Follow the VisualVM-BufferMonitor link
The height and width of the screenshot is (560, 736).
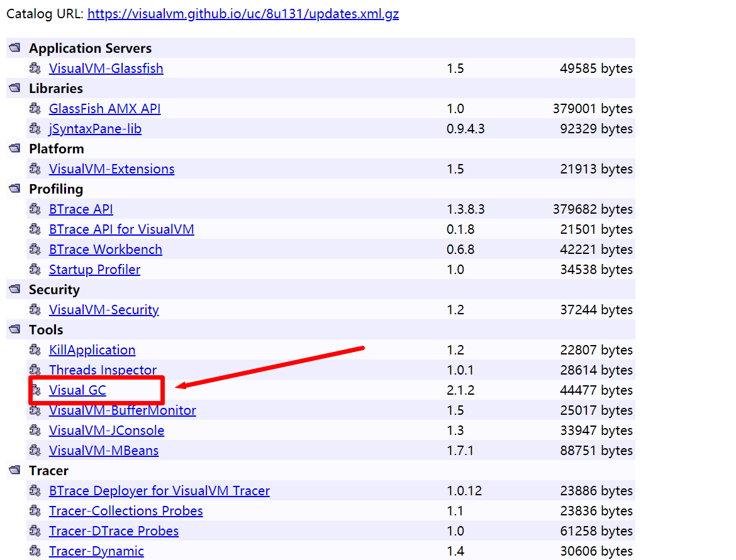click(x=123, y=410)
